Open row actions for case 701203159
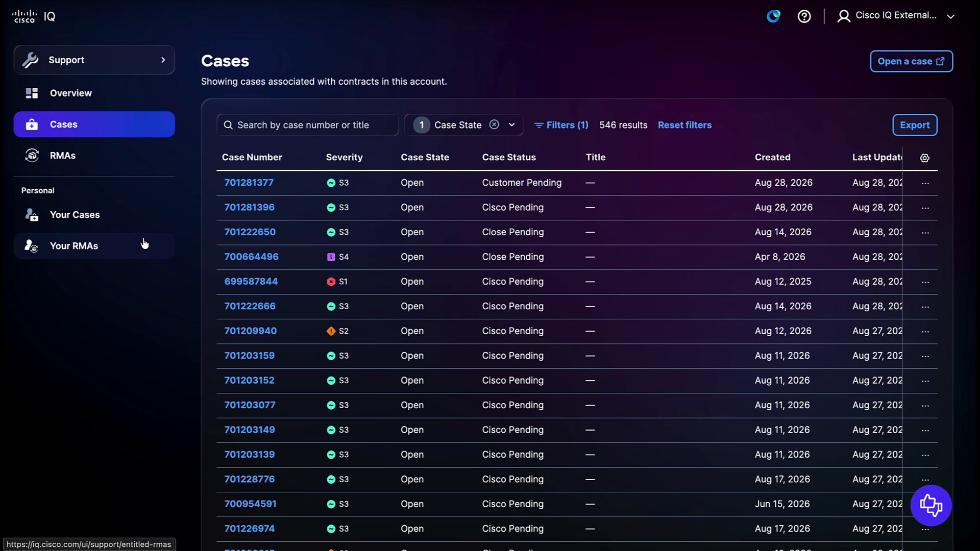 925,356
